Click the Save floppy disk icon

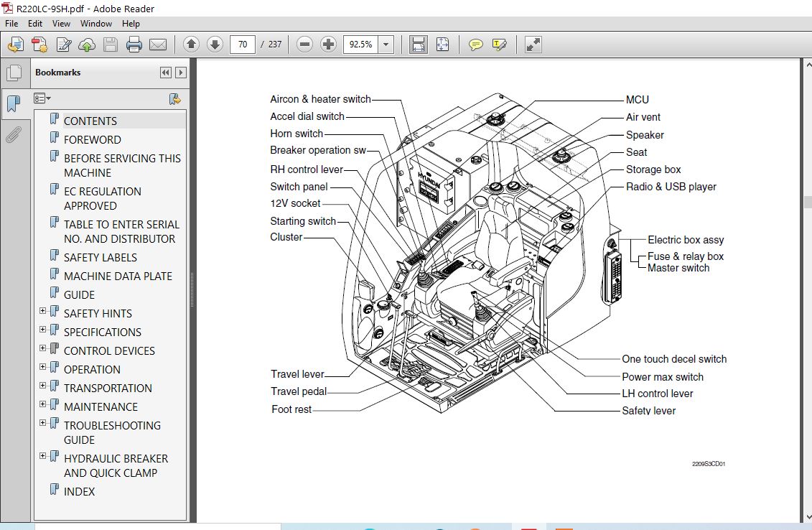[111, 45]
